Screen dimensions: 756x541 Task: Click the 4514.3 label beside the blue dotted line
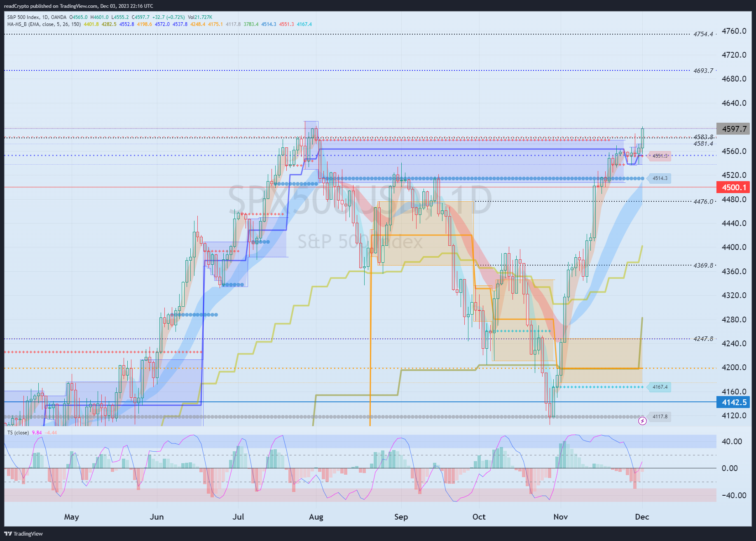point(660,178)
